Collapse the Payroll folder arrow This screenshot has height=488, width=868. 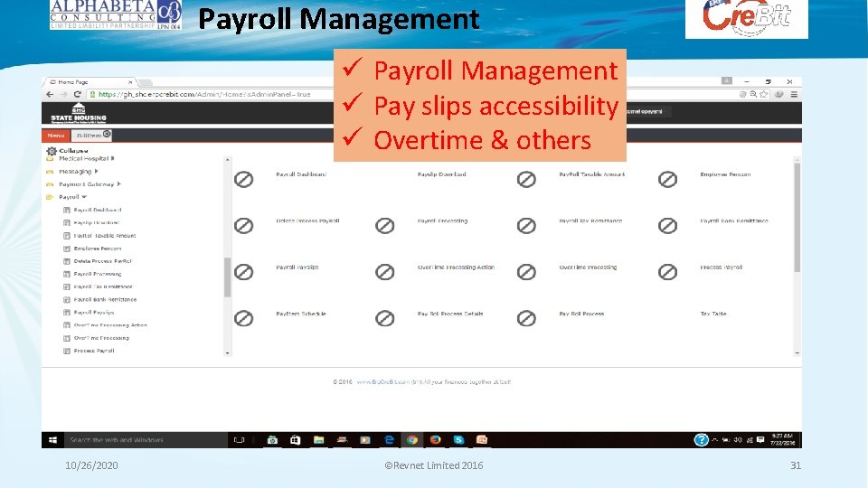tap(84, 197)
